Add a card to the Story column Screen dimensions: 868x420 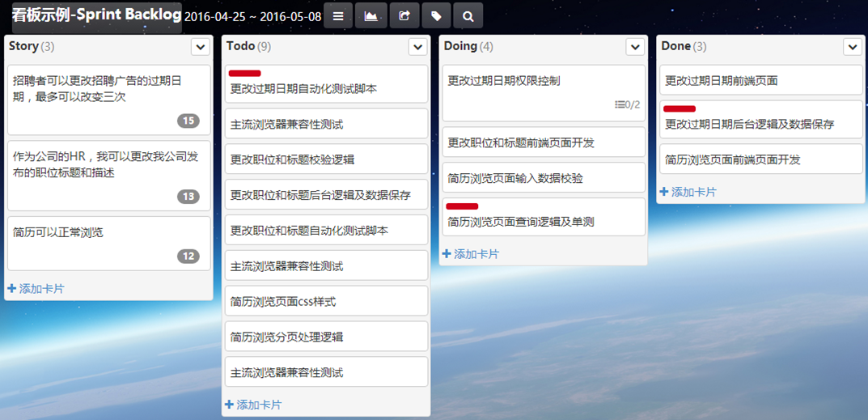pos(36,289)
